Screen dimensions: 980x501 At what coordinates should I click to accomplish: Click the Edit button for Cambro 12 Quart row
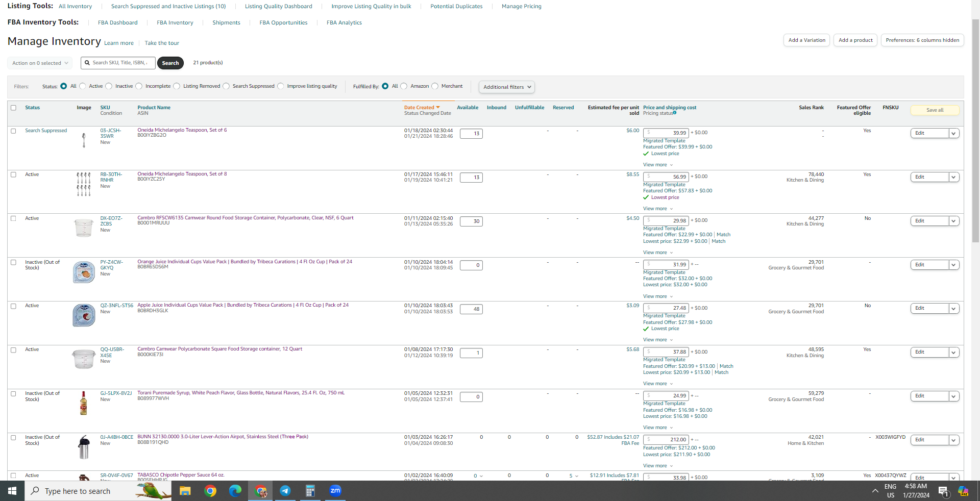[x=929, y=353]
